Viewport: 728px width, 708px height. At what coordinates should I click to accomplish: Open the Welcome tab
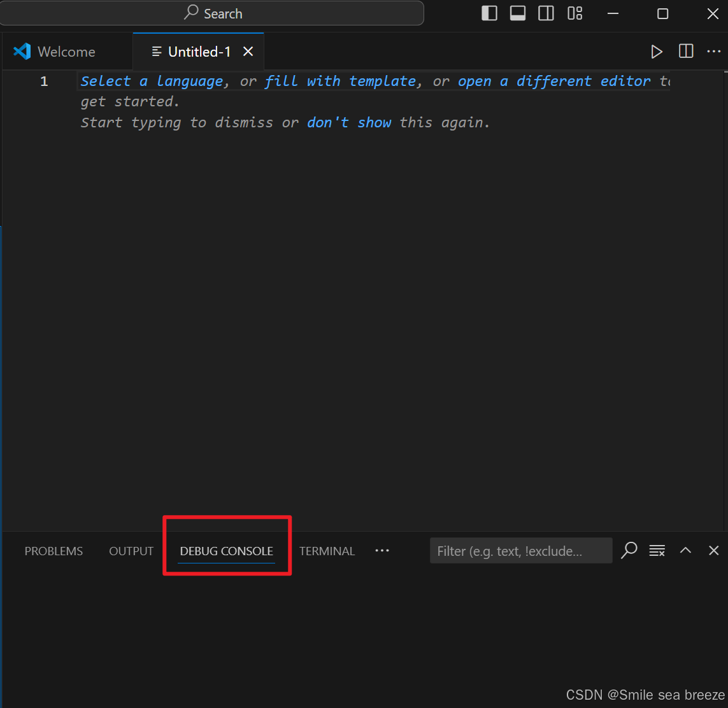pos(66,51)
